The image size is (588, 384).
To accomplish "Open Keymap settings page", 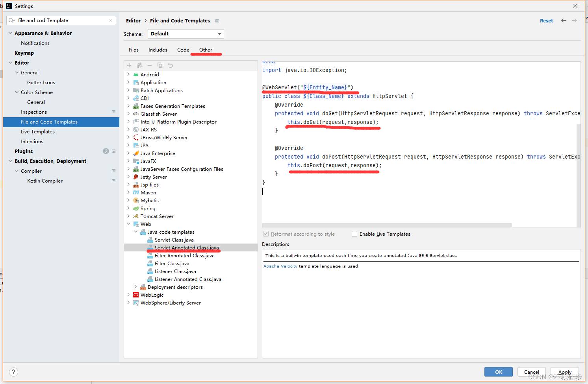I will [x=24, y=53].
